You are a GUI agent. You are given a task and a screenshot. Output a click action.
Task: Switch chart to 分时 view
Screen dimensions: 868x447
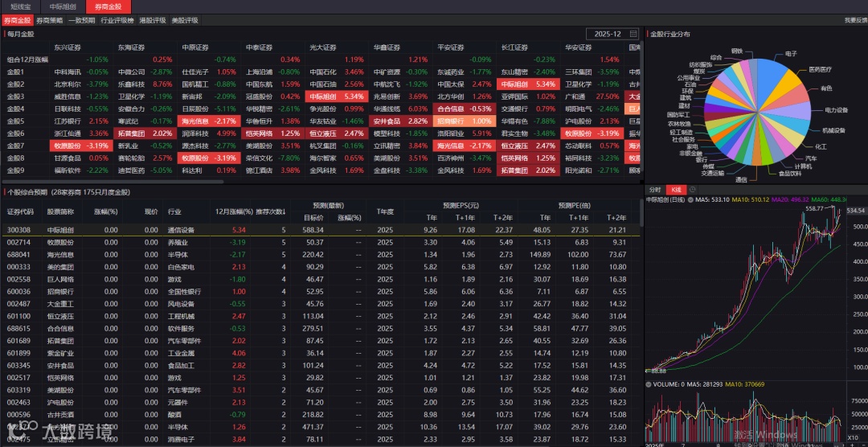(655, 190)
